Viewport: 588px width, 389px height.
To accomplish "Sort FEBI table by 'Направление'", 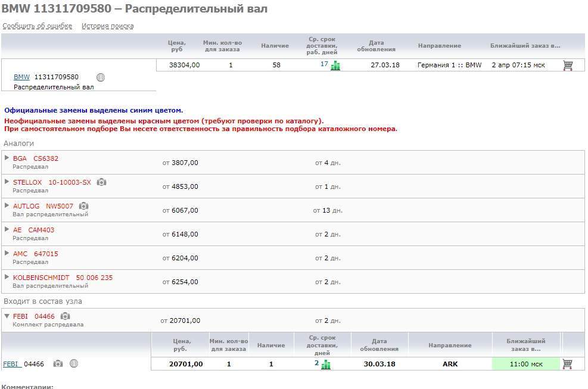I will click(x=450, y=345).
